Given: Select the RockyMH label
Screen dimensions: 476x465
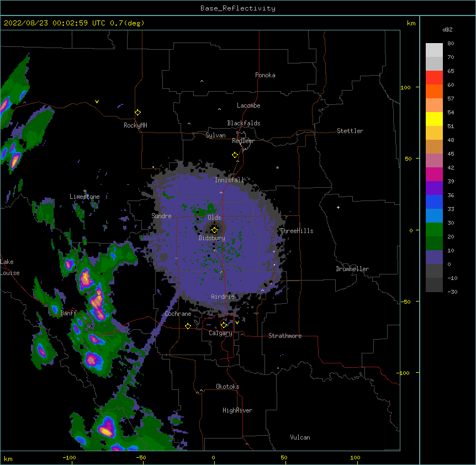Looking at the screenshot, I should (135, 125).
